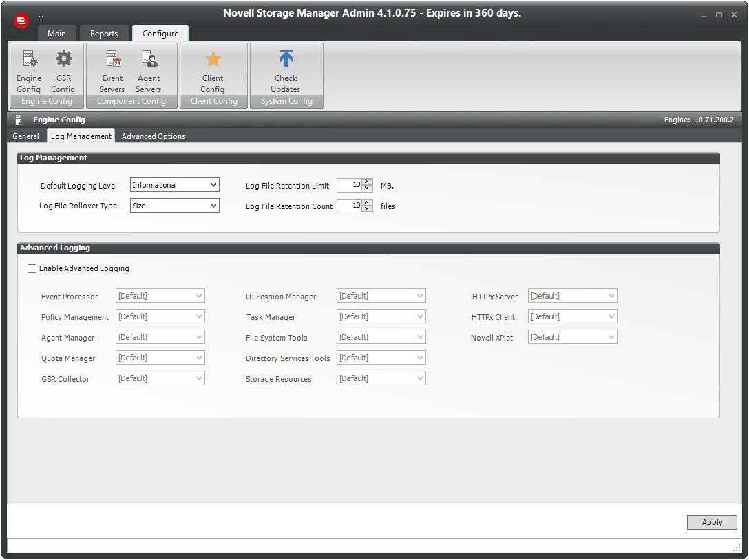Minimize the Storage Manager window

pyautogui.click(x=704, y=15)
